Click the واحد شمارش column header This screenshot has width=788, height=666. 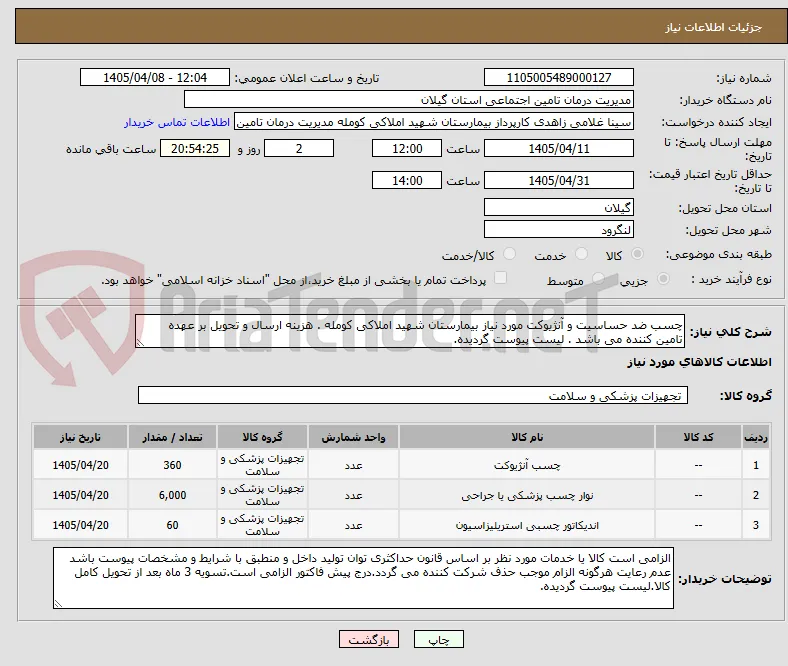(x=353, y=437)
